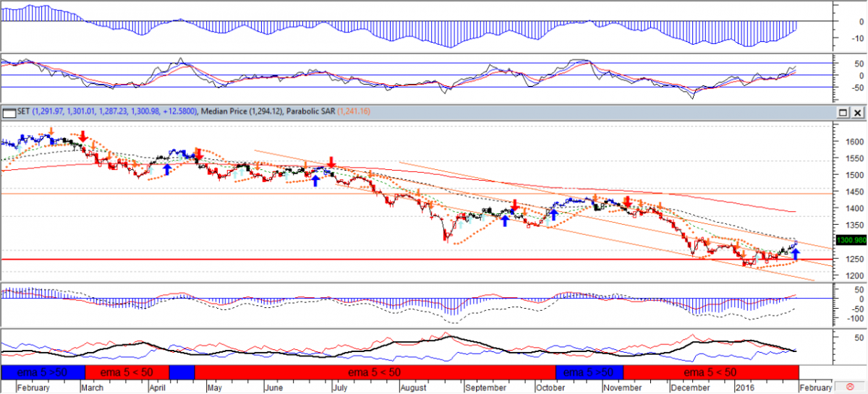Image resolution: width=868 pixels, height=394 pixels.
Task: Click the red circular icon at bottom-right corner
Action: click(851, 387)
